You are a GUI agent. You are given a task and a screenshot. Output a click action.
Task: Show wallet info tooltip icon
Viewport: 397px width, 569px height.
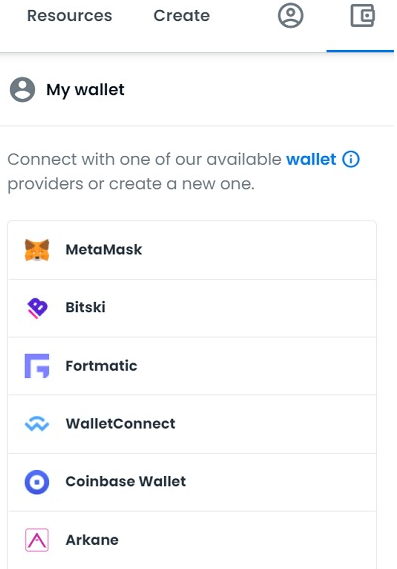[x=351, y=159]
